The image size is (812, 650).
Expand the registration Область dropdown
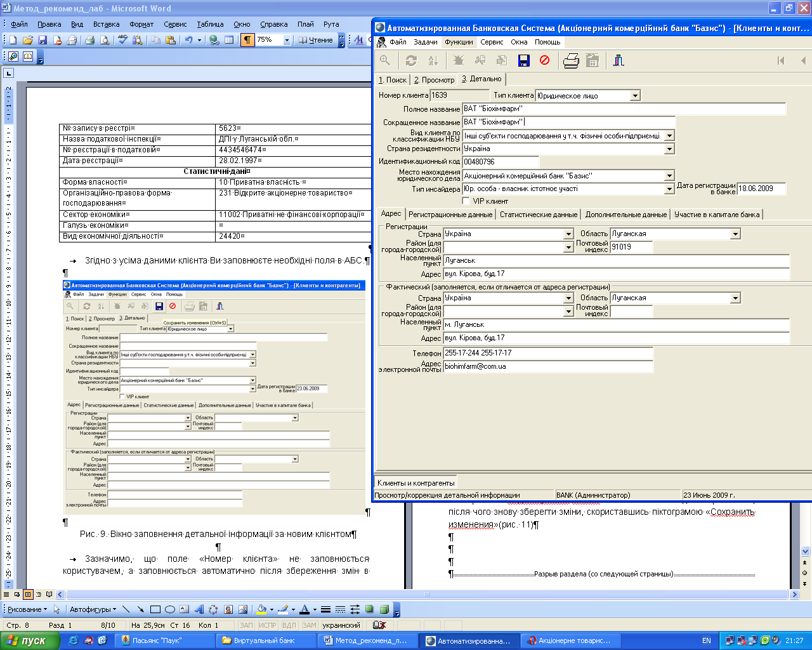coord(735,234)
